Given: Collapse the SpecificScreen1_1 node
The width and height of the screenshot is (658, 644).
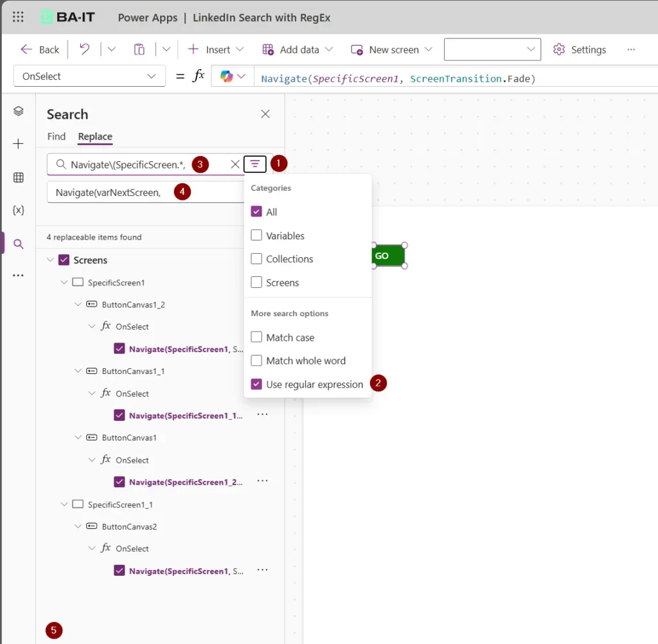Looking at the screenshot, I should tap(64, 504).
